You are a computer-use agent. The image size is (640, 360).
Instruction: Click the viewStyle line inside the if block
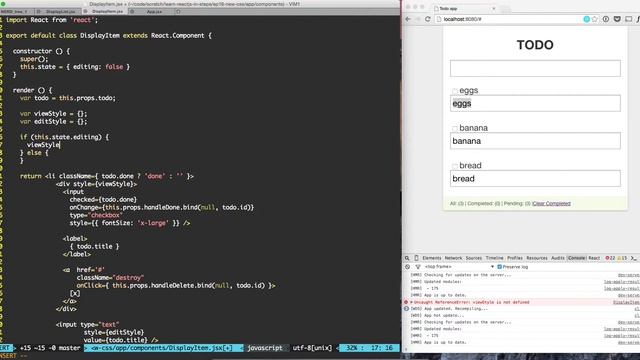tap(43, 145)
